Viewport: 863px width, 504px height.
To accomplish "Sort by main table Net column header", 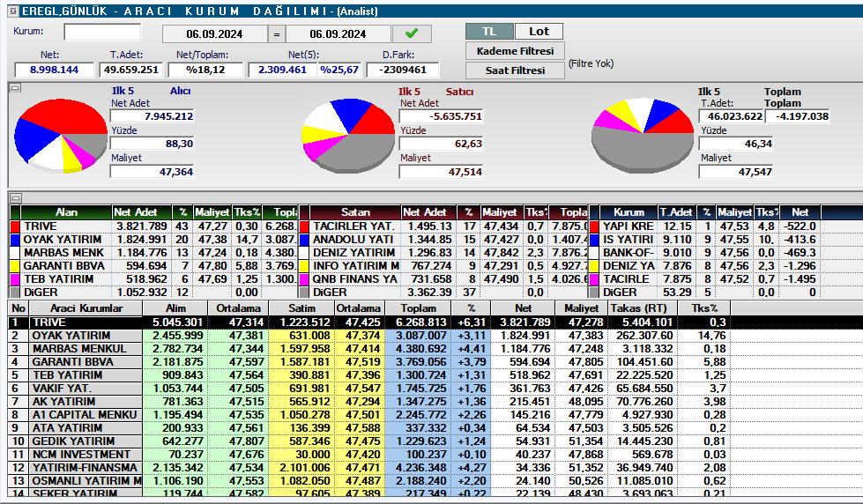I will click(x=523, y=308).
